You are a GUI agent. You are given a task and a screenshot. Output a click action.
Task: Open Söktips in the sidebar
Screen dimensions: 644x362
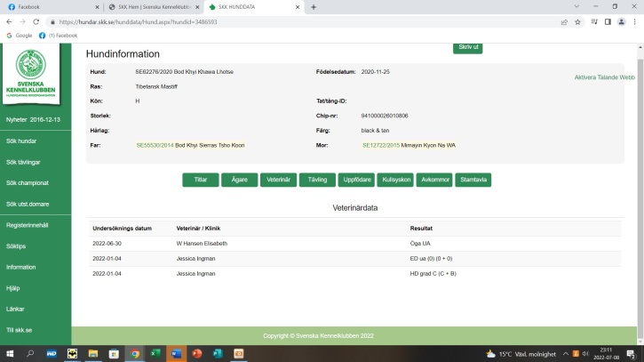point(16,246)
